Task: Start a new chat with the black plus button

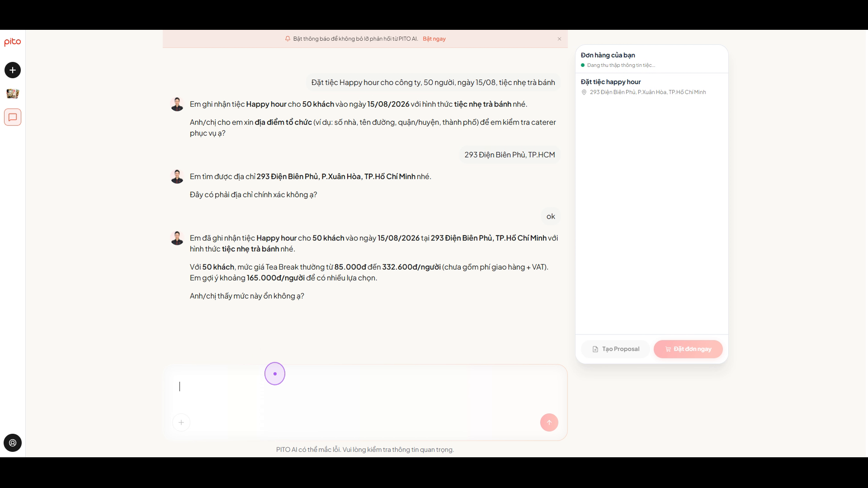Action: (x=13, y=70)
